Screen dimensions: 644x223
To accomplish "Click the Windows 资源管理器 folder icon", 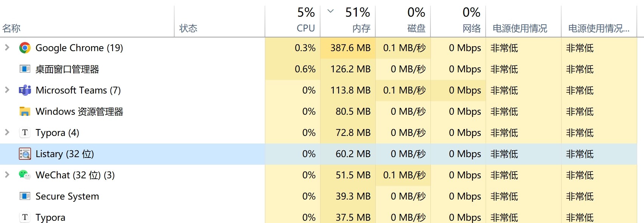I will pos(25,112).
